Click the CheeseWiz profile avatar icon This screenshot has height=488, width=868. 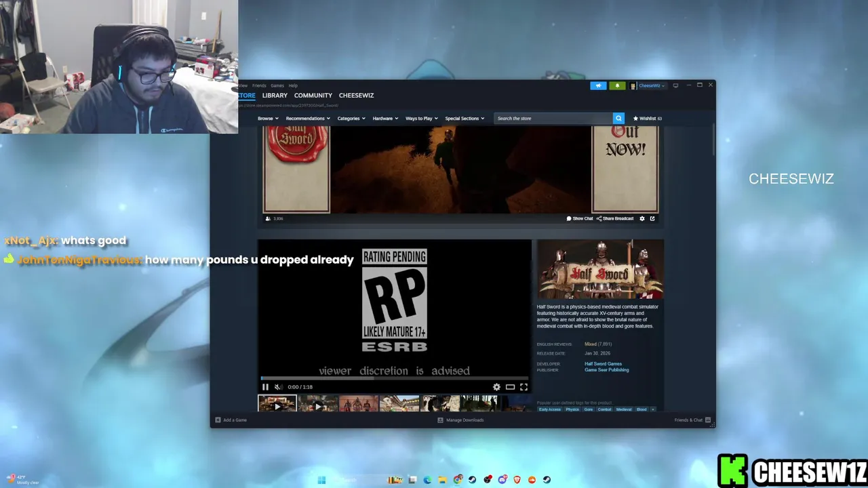(633, 85)
